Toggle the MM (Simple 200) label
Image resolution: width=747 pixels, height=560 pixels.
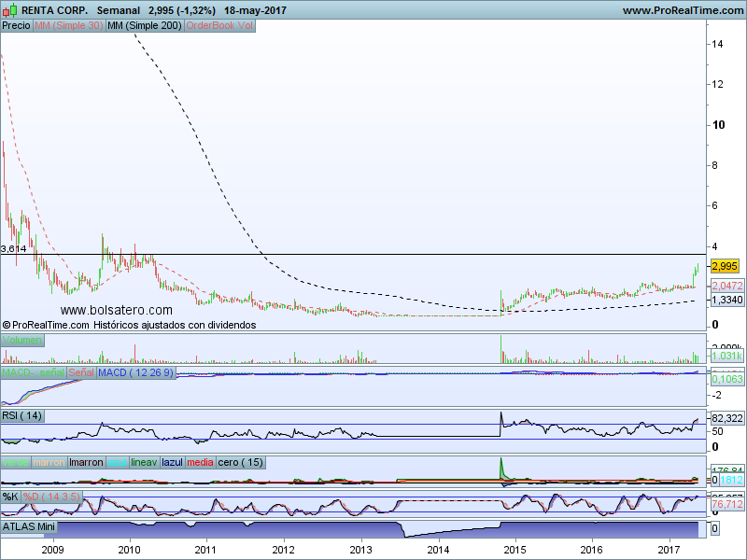(145, 26)
